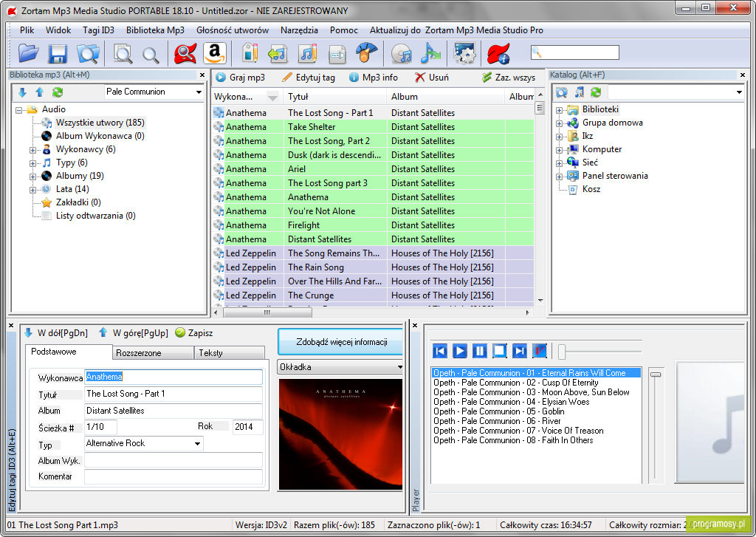Image resolution: width=756 pixels, height=537 pixels.
Task: Click the blue down arrow in Biblioteka mp3 panel
Action: 22,92
